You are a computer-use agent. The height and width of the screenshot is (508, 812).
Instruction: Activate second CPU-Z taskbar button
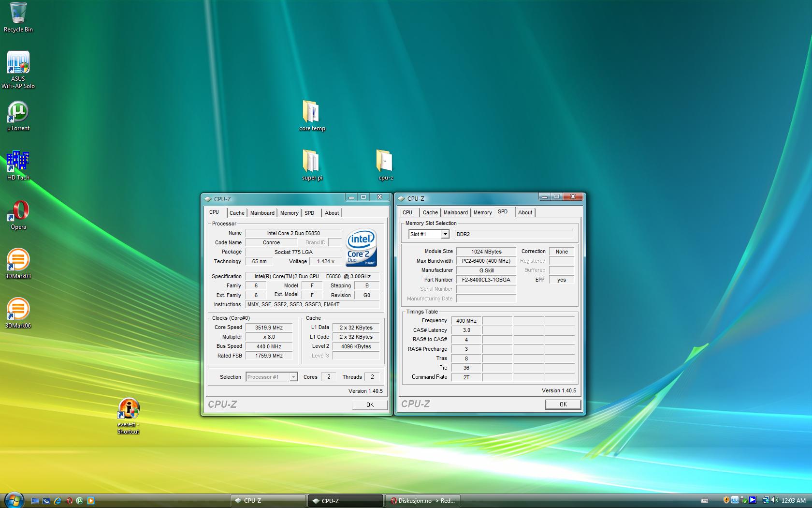pos(345,501)
